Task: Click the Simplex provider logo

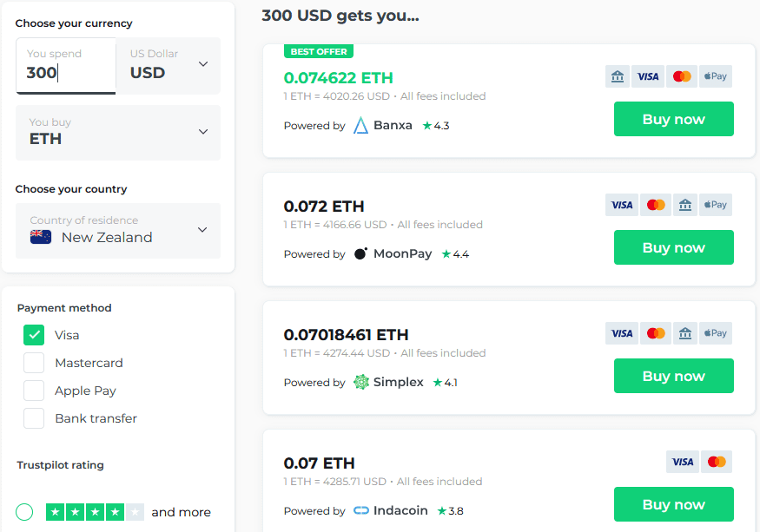Action: [x=389, y=382]
